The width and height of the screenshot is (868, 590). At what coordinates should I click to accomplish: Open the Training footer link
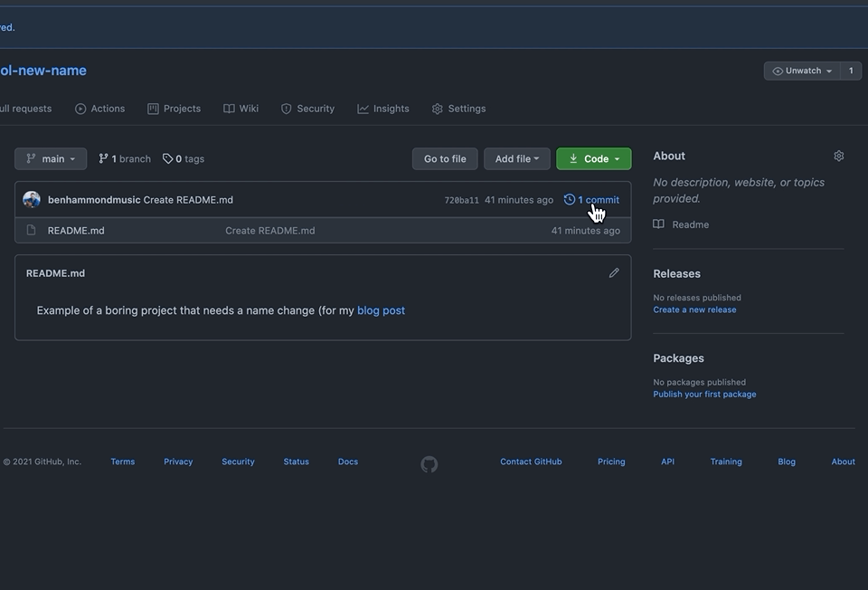[x=726, y=462]
